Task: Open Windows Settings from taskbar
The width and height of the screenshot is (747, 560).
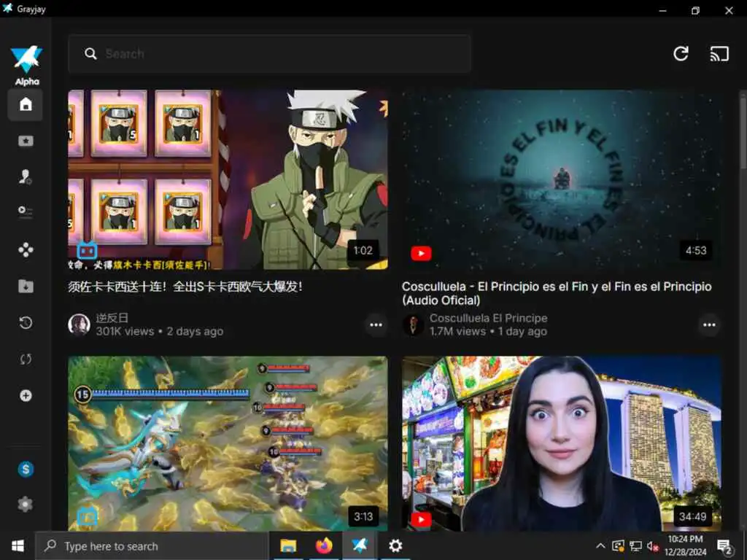Action: pos(395,545)
